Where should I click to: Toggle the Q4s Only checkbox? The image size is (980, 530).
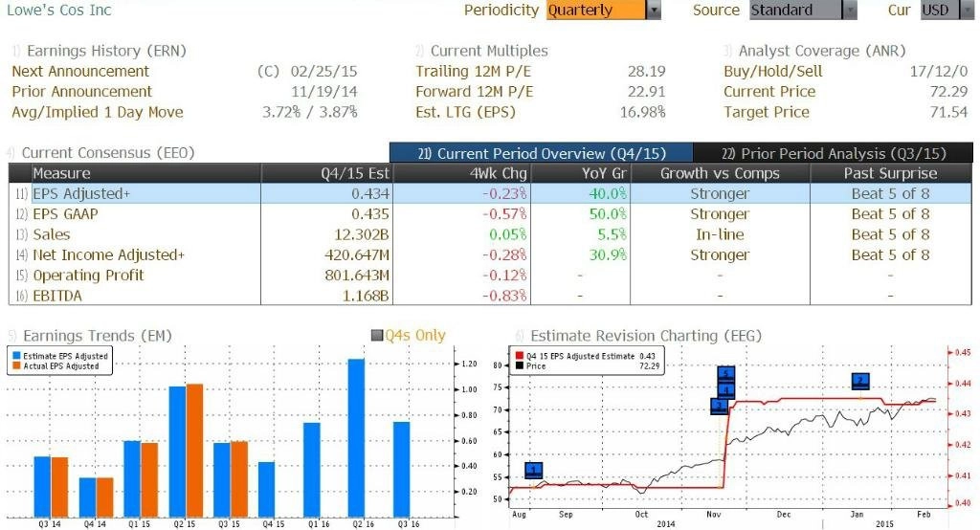coord(377,336)
